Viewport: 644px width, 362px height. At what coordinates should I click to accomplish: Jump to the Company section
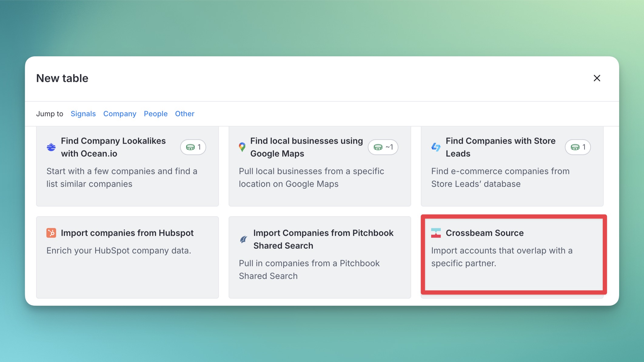point(120,114)
